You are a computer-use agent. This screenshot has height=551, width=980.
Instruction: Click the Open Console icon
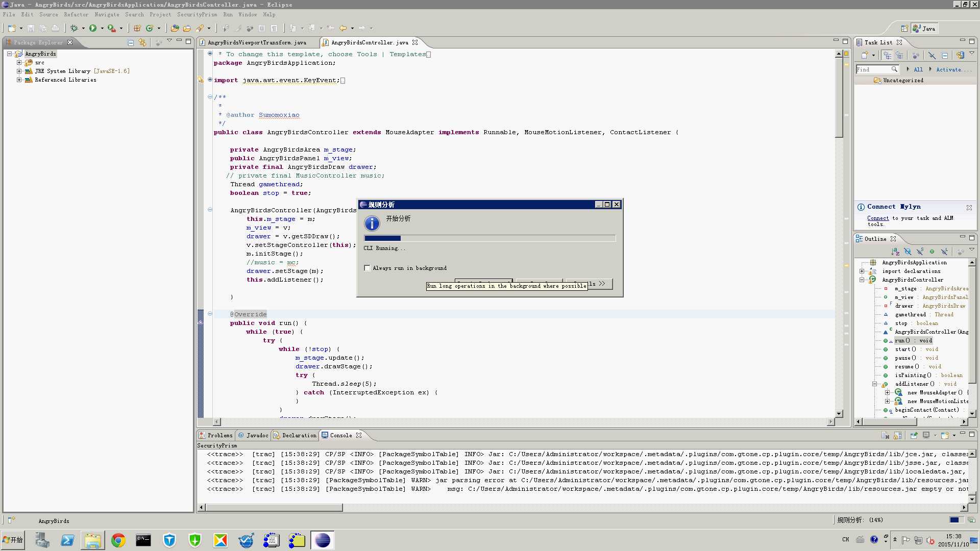(945, 435)
